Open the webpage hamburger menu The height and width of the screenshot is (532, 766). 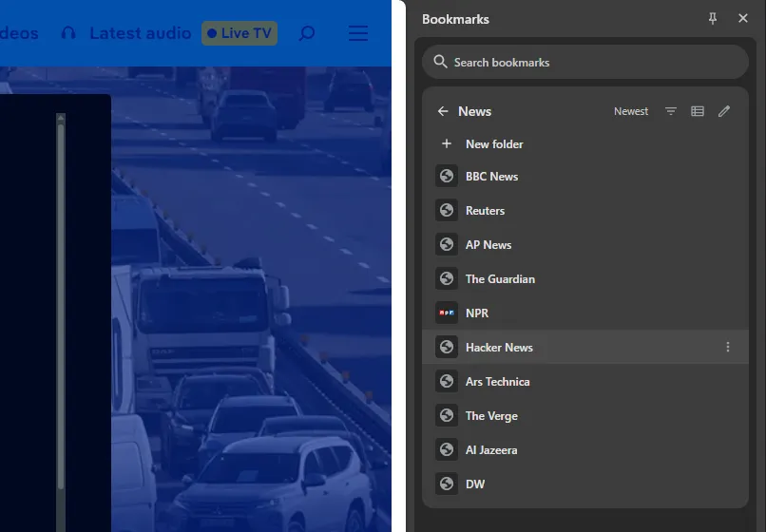click(x=358, y=33)
